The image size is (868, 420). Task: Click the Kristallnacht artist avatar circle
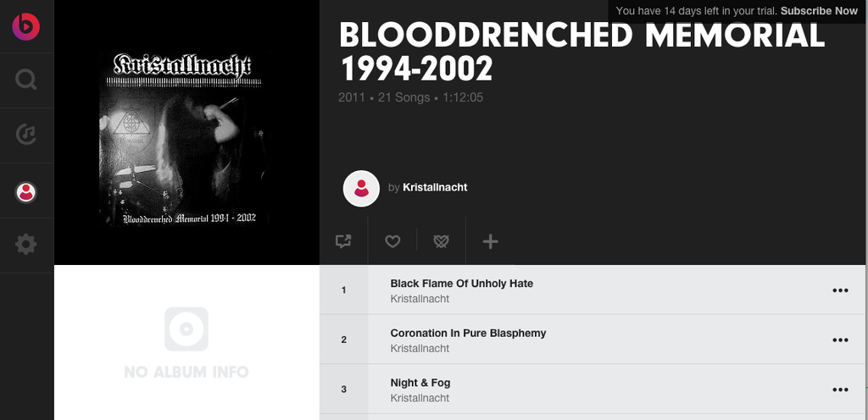coord(361,189)
